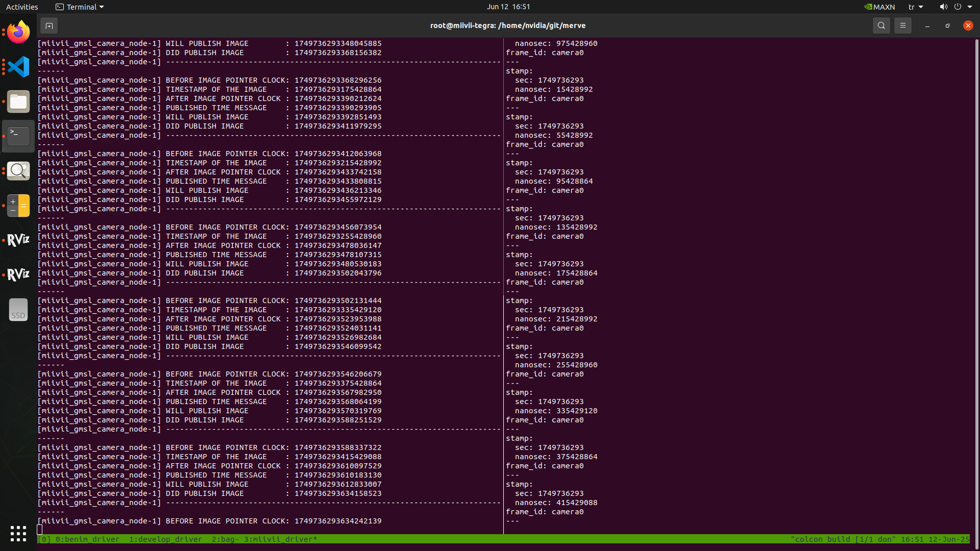Click the last value 1749736293634242139
This screenshot has width=980, height=551.
[338, 521]
